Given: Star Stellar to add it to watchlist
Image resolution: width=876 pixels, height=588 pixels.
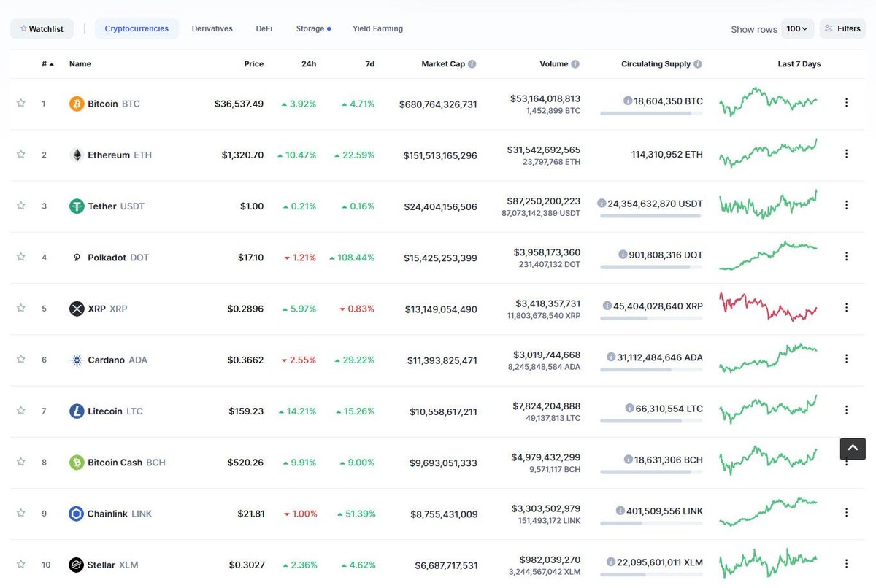Looking at the screenshot, I should [20, 564].
